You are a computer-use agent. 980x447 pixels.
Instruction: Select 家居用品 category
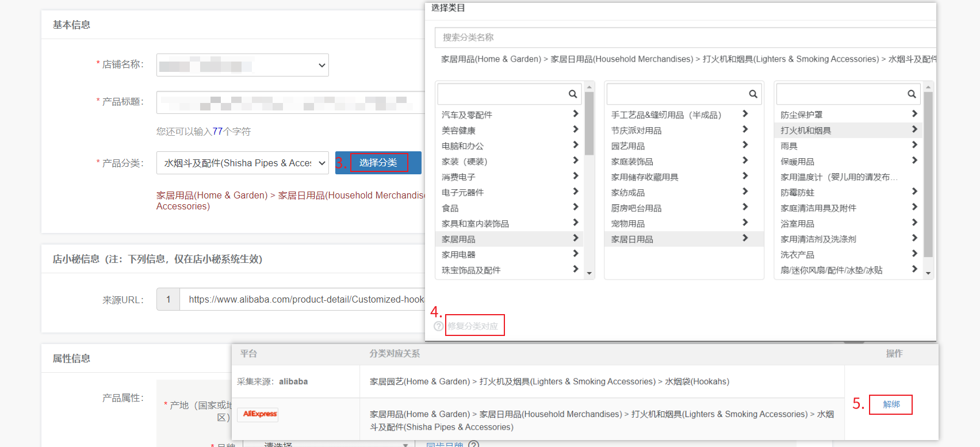click(510, 239)
